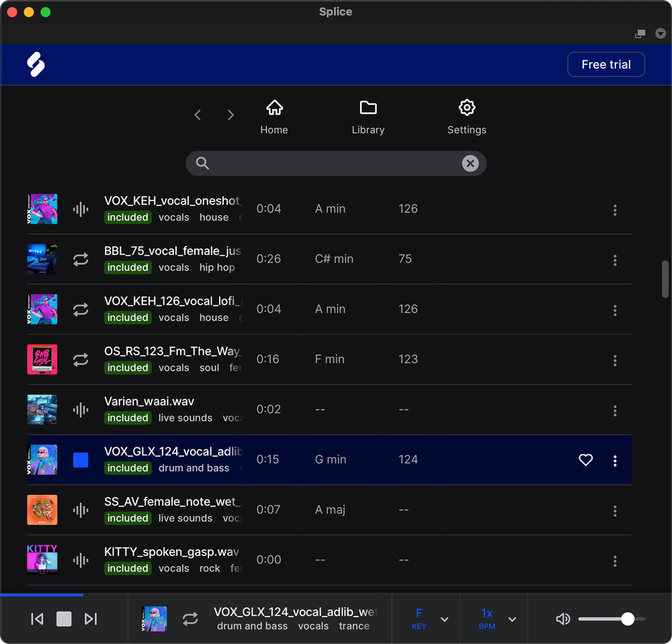Go to the Home tab

coord(274,118)
